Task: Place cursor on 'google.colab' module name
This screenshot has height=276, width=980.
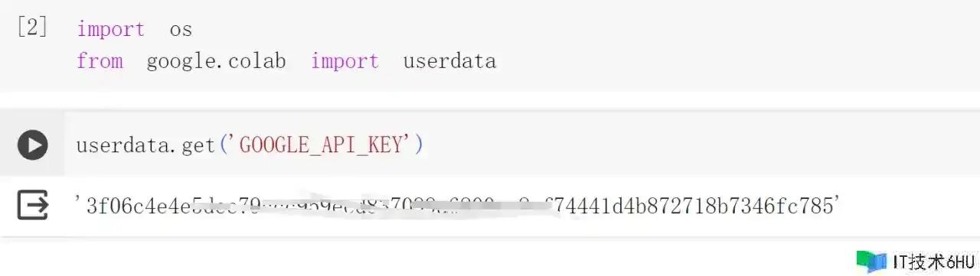Action: click(x=216, y=62)
